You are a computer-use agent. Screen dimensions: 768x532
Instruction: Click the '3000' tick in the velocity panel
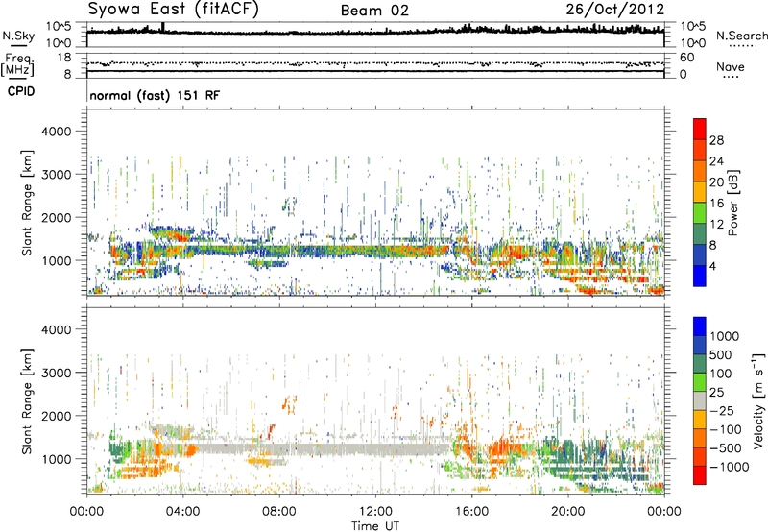pyautogui.click(x=57, y=373)
